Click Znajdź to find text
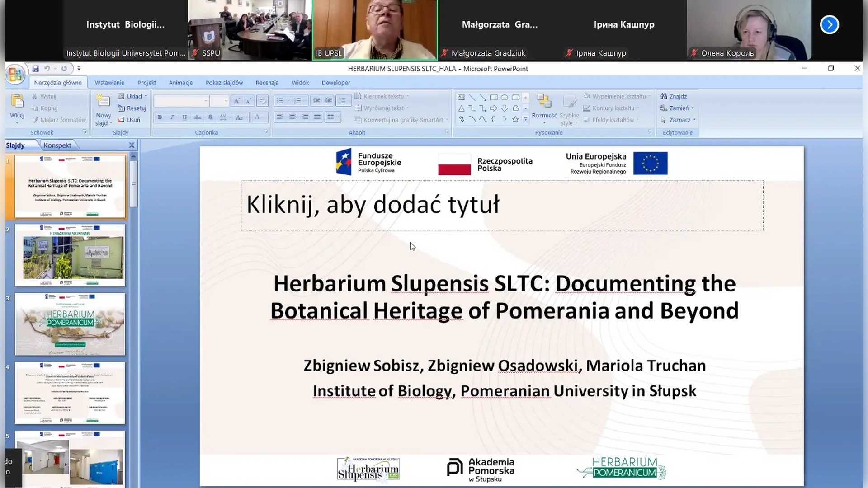 pos(674,96)
